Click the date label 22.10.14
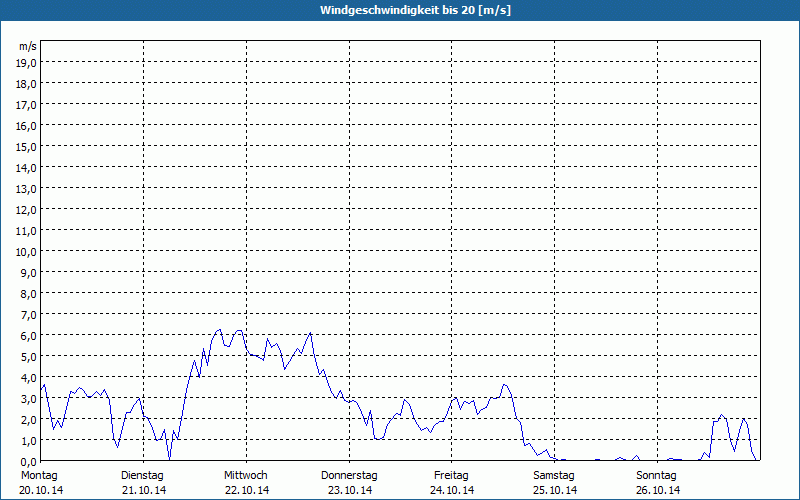 (x=247, y=490)
